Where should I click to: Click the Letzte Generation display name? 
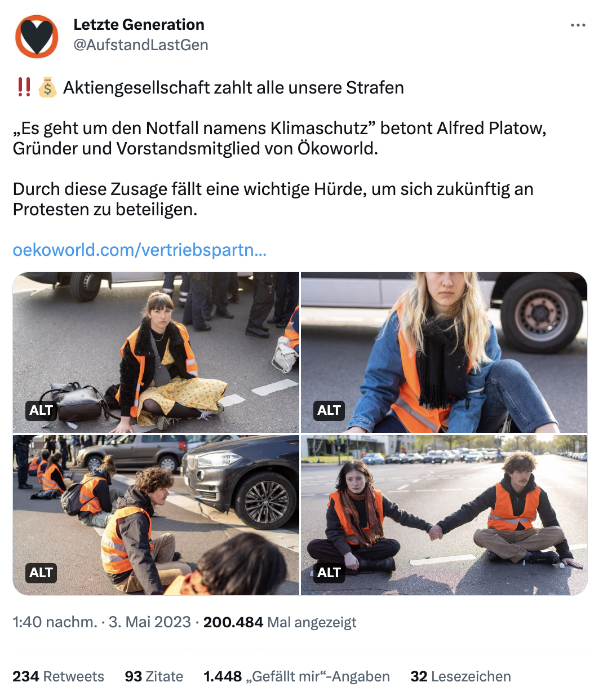(139, 25)
